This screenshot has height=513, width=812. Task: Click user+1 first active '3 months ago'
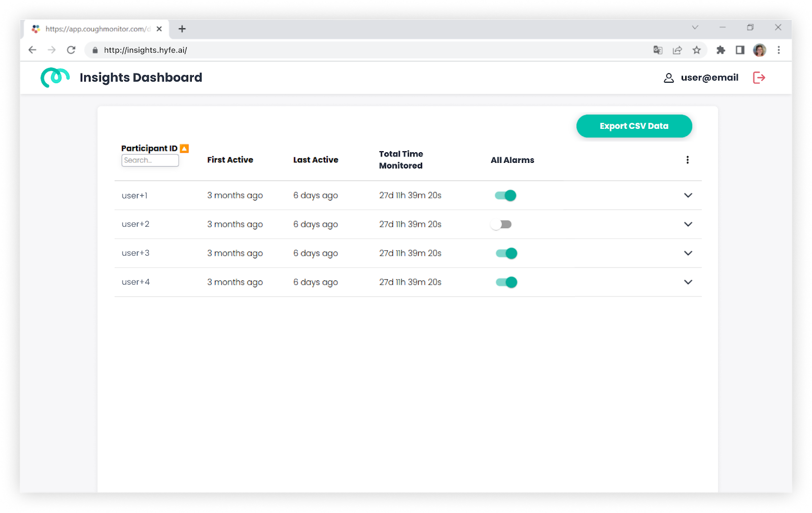[x=235, y=195]
